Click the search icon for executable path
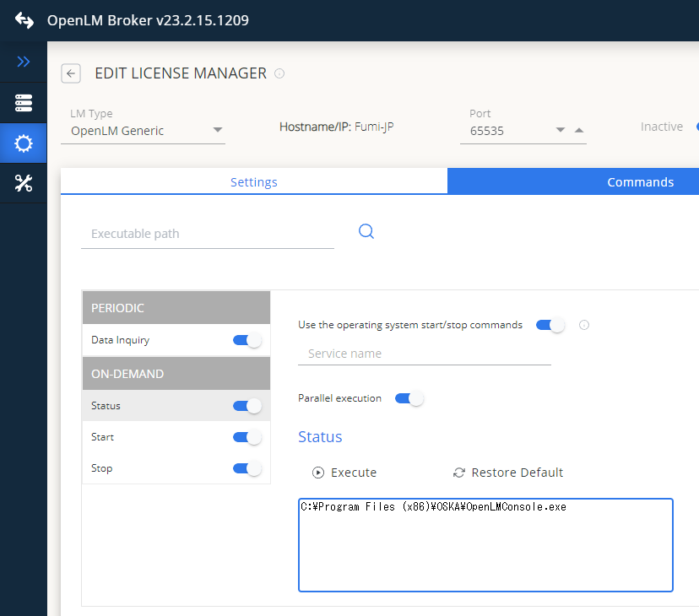Screen dimensions: 699x616 [366, 231]
